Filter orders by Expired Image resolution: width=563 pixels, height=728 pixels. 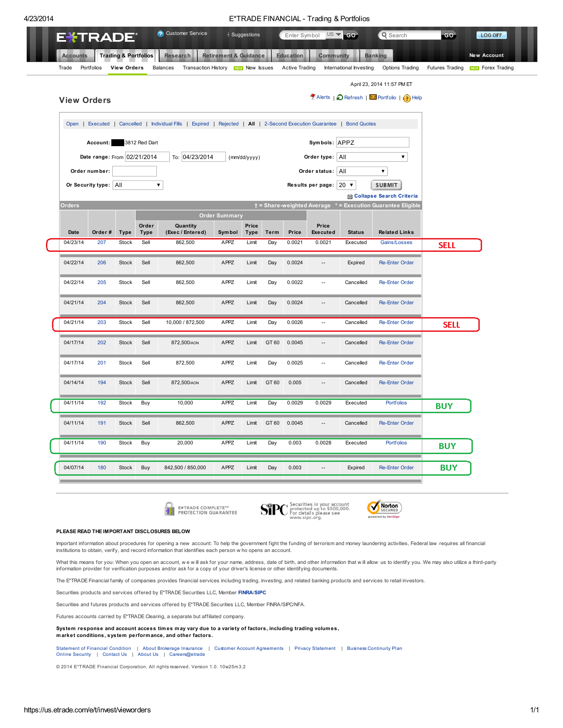click(200, 124)
